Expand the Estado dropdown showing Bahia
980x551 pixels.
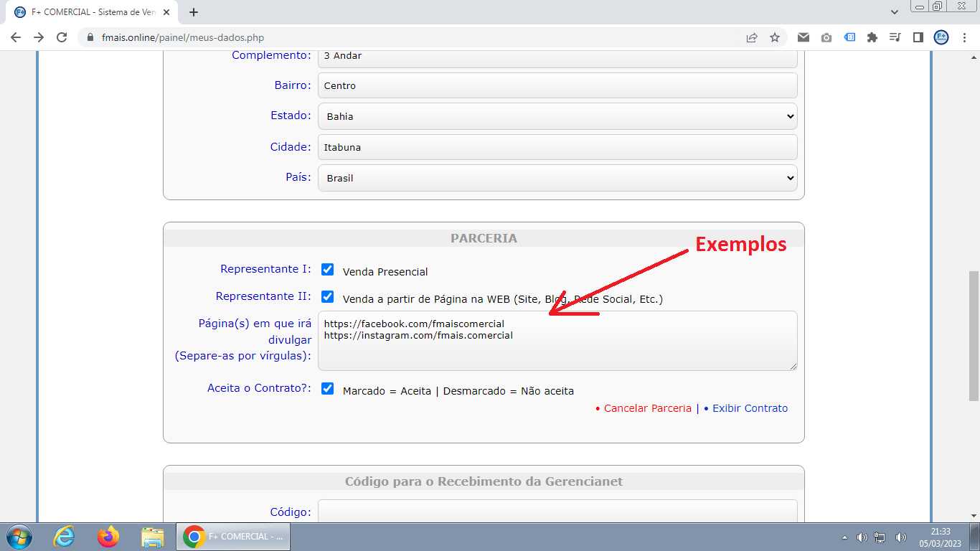click(x=557, y=116)
